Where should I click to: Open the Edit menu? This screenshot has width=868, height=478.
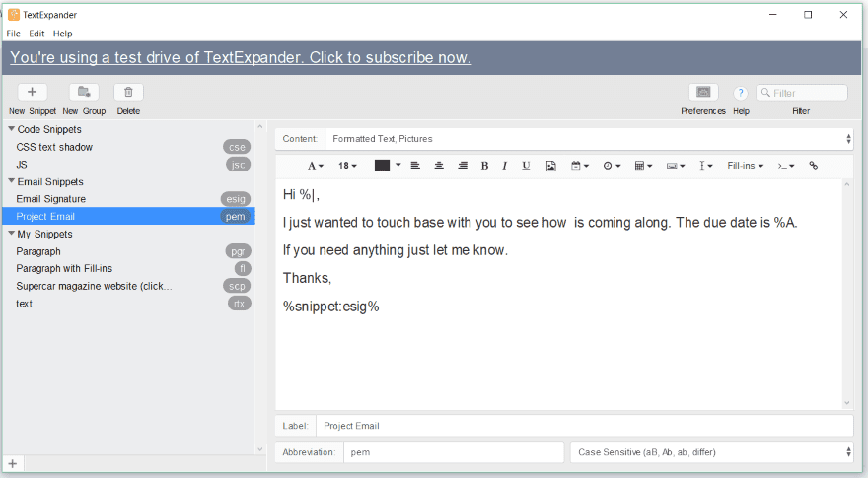36,34
